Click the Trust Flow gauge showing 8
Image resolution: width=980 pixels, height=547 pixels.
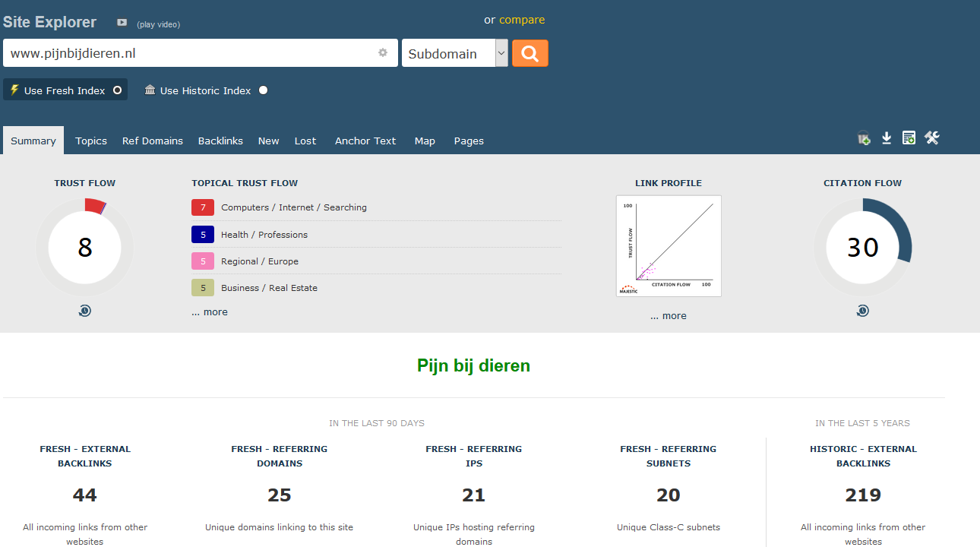pyautogui.click(x=85, y=248)
